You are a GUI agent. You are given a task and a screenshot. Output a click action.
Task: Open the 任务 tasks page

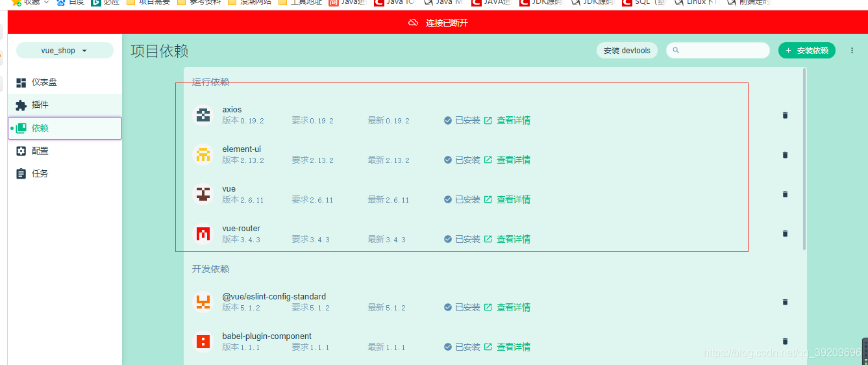[65, 173]
